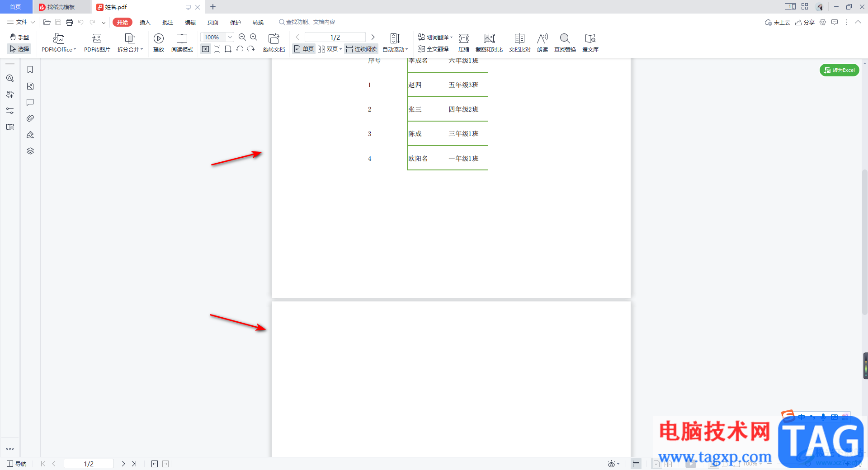Click the zoom out magnifier icon

tap(242, 37)
